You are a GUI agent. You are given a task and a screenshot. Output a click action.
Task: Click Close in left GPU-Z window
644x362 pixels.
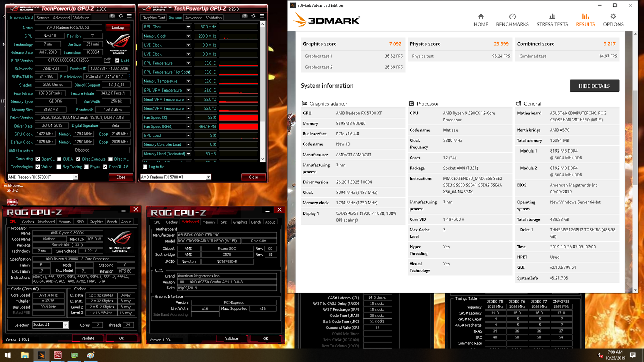pos(121,177)
